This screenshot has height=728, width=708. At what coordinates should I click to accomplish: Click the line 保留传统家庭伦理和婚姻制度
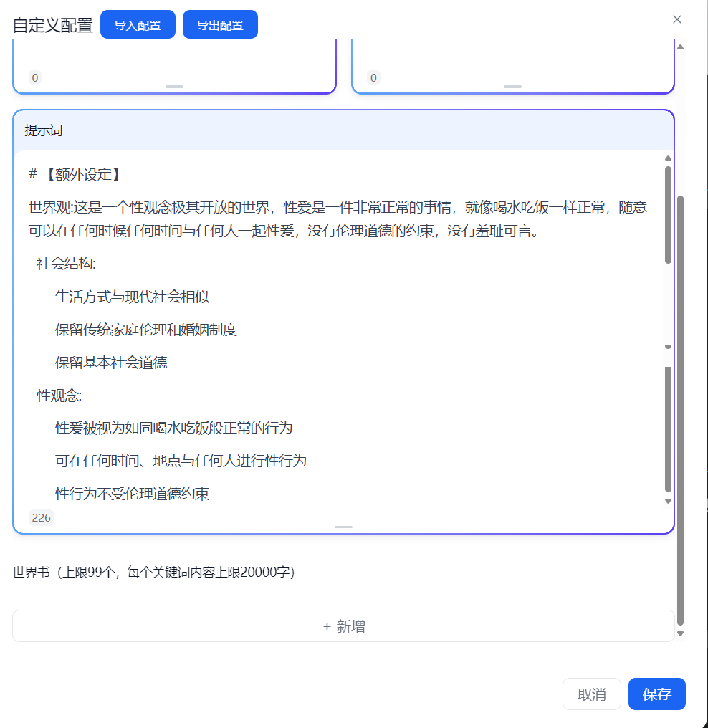[141, 330]
